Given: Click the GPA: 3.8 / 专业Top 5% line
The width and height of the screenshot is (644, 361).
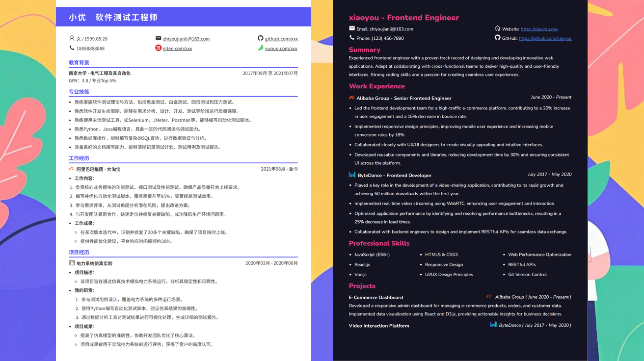Looking at the screenshot, I should click(92, 80).
